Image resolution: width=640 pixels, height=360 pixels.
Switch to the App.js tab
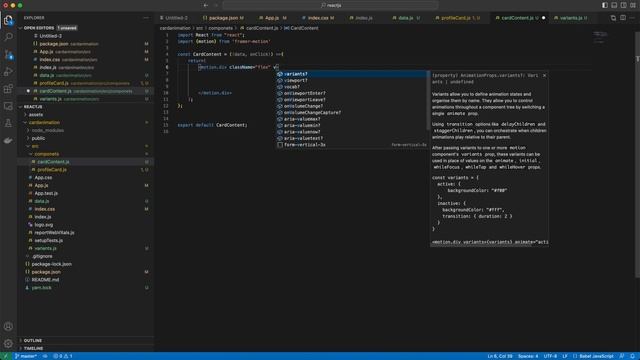tap(272, 18)
